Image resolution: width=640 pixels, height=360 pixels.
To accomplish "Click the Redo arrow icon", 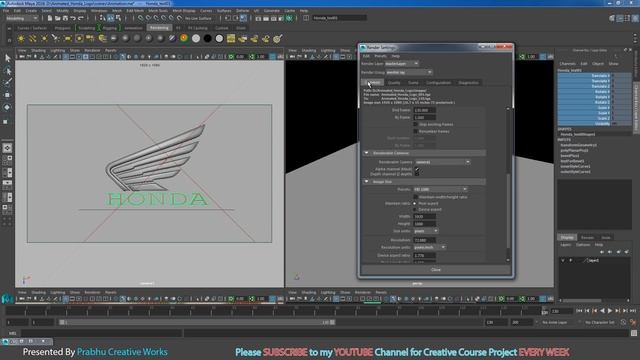I will pos(81,18).
